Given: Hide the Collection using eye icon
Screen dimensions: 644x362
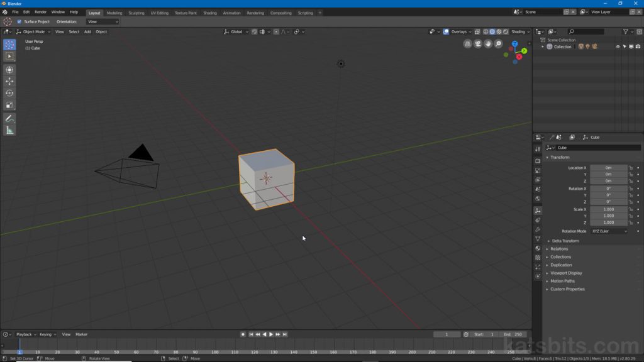Looking at the screenshot, I should click(618, 47).
